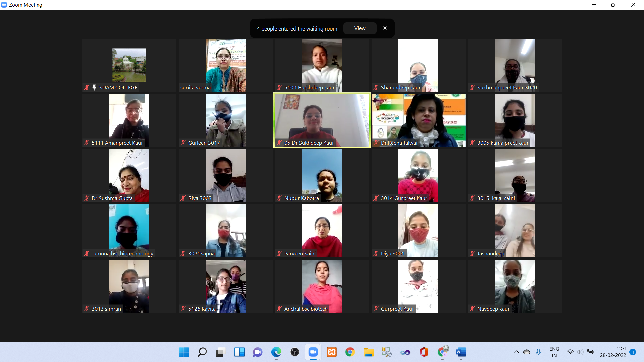
Task: Open clock and notification center
Action: [613, 352]
